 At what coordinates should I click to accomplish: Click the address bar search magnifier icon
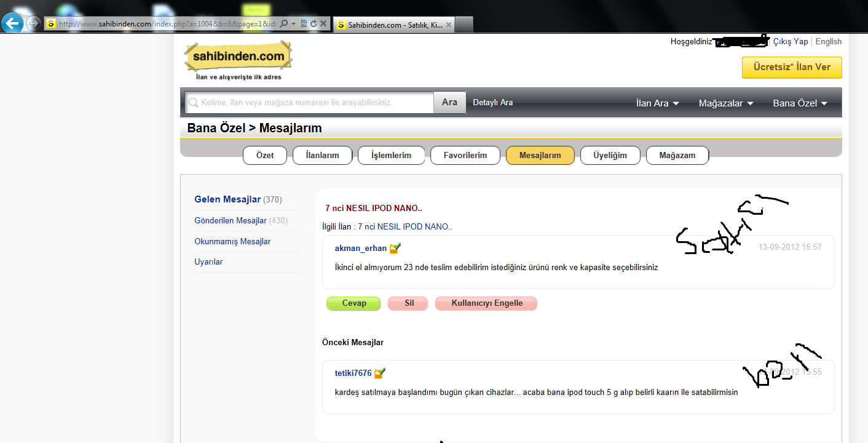284,23
